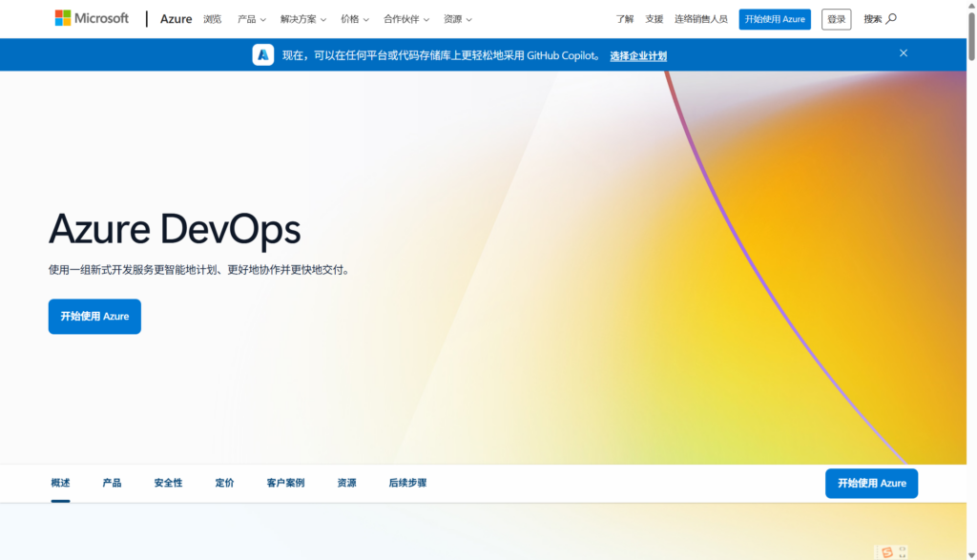Click the Sogou input method icon

click(x=887, y=552)
